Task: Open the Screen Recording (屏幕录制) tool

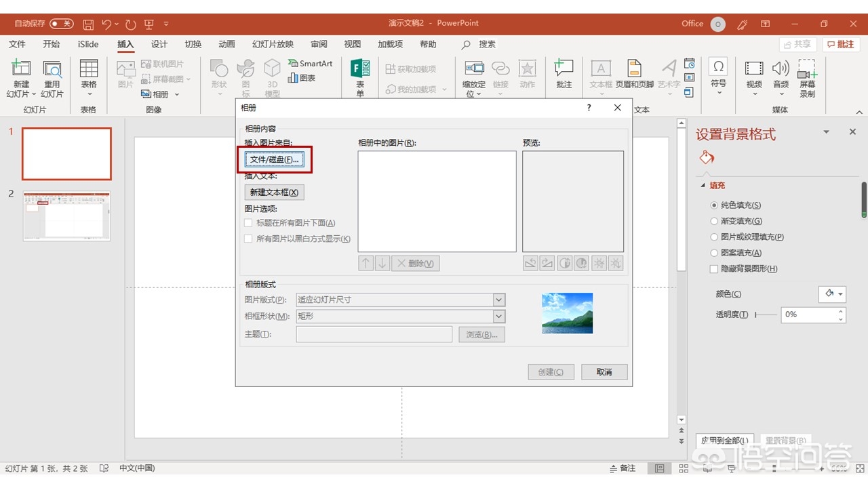Action: point(807,70)
